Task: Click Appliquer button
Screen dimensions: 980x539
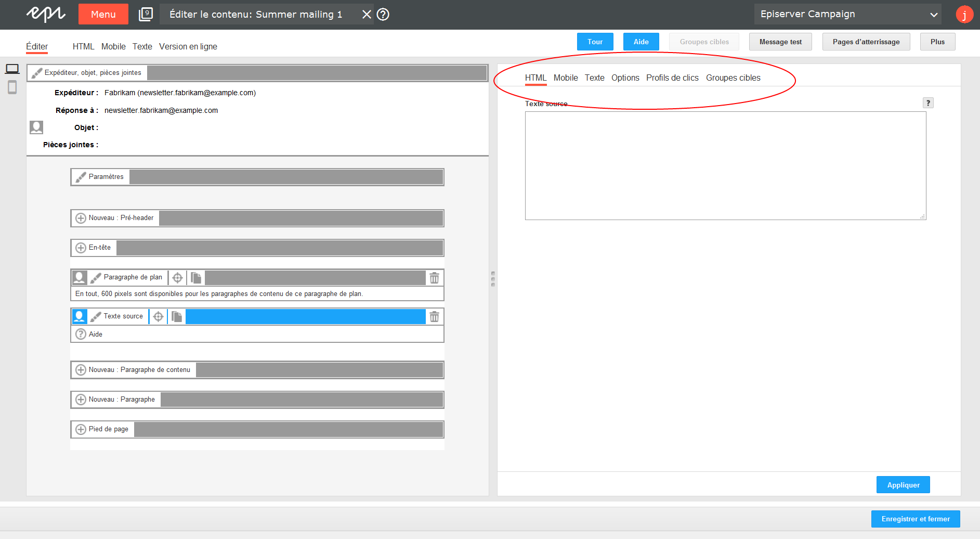Action: (903, 485)
